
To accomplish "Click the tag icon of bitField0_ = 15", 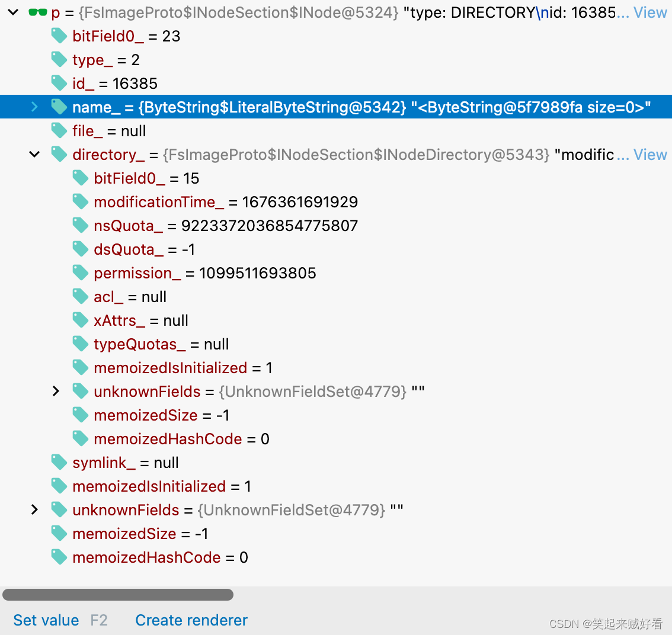I will 81,178.
